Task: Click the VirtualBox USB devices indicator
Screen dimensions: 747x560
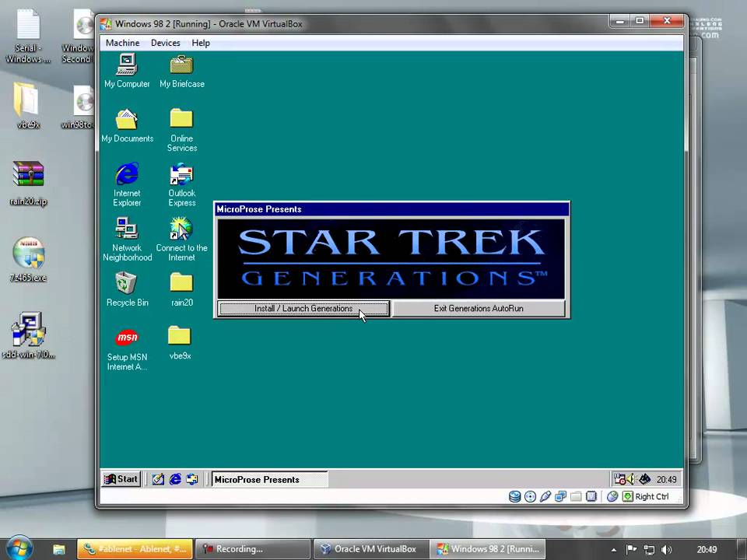Action: click(545, 497)
